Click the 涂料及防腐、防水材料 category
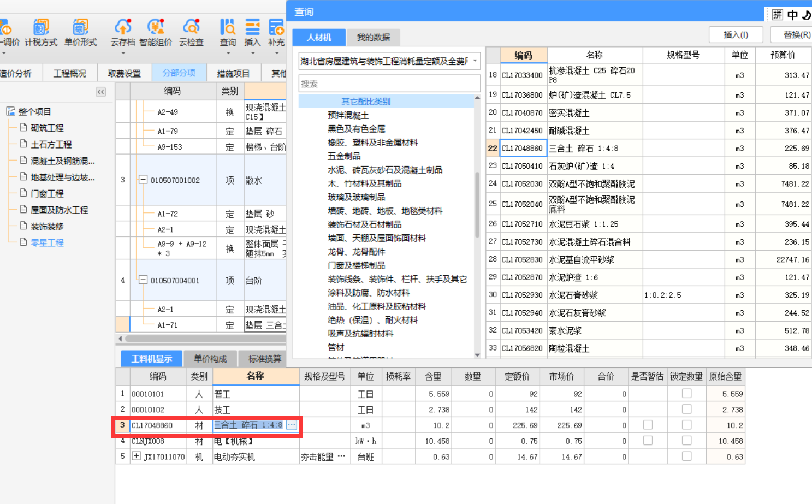812x504 pixels. pos(369,293)
